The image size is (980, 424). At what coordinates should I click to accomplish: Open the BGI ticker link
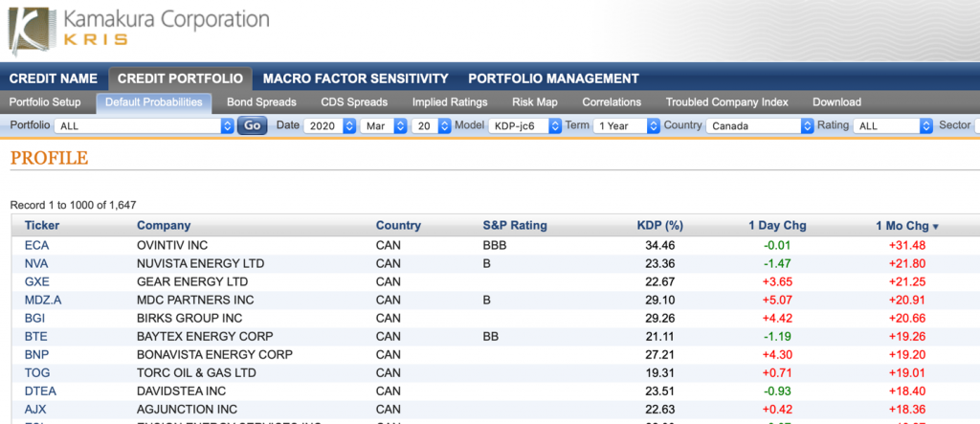pos(34,319)
